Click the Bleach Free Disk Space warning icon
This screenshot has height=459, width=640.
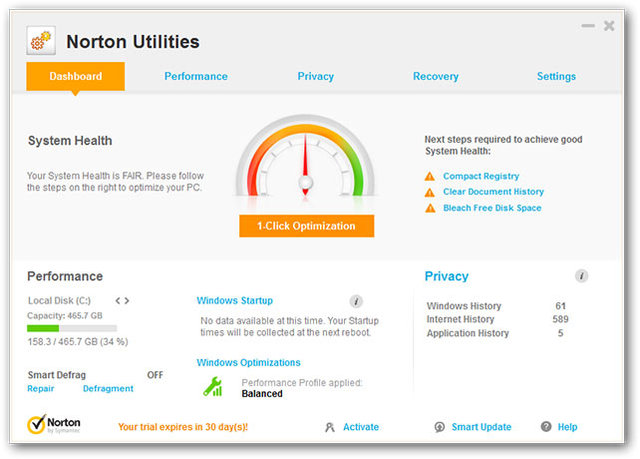click(x=430, y=208)
